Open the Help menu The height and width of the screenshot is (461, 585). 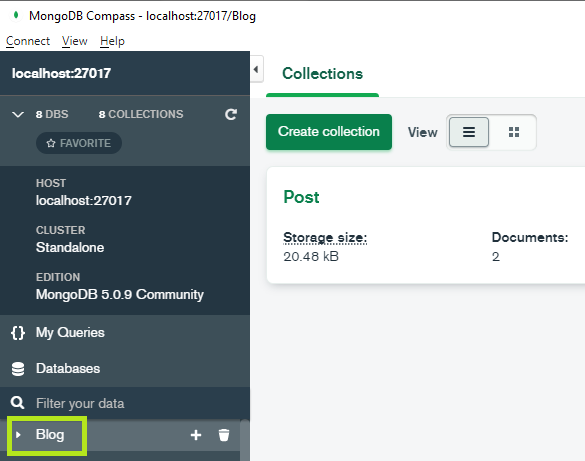pos(112,41)
